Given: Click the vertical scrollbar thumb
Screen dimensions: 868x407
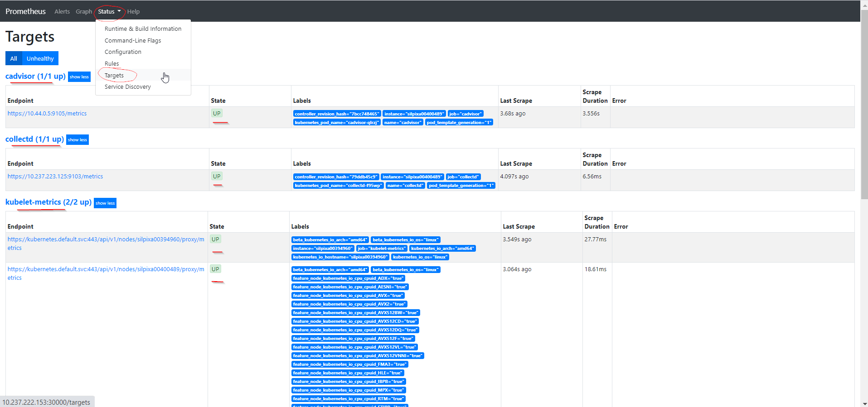Looking at the screenshot, I should [x=864, y=104].
